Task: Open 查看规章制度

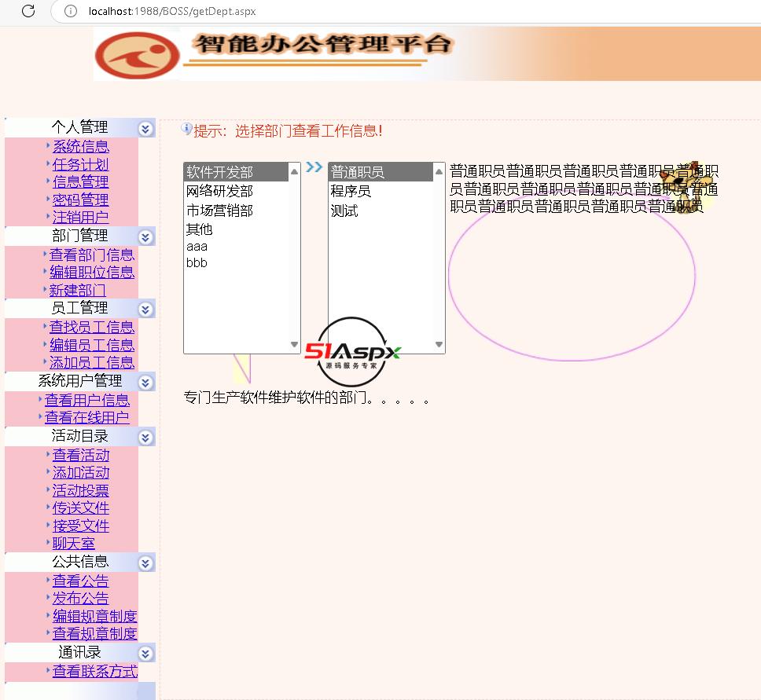Action: (x=94, y=633)
